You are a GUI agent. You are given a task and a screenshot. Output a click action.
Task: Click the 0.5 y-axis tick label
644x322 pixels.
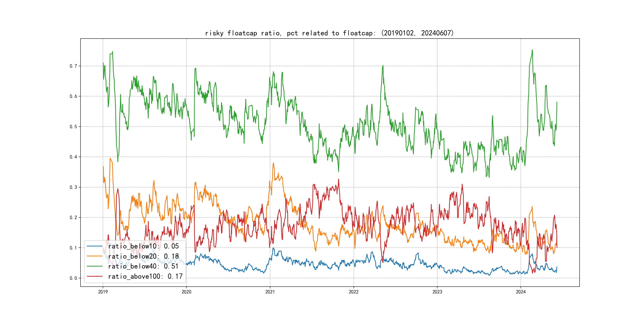pyautogui.click(x=73, y=127)
